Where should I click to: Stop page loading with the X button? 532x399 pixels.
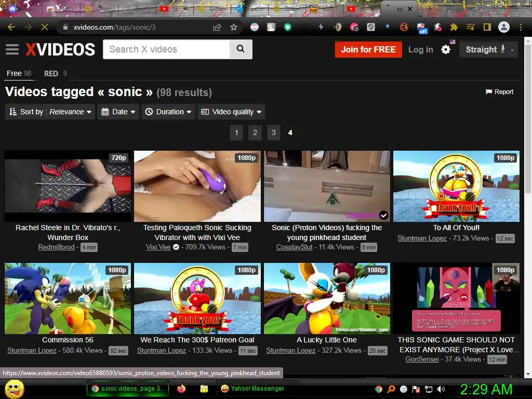pos(45,27)
